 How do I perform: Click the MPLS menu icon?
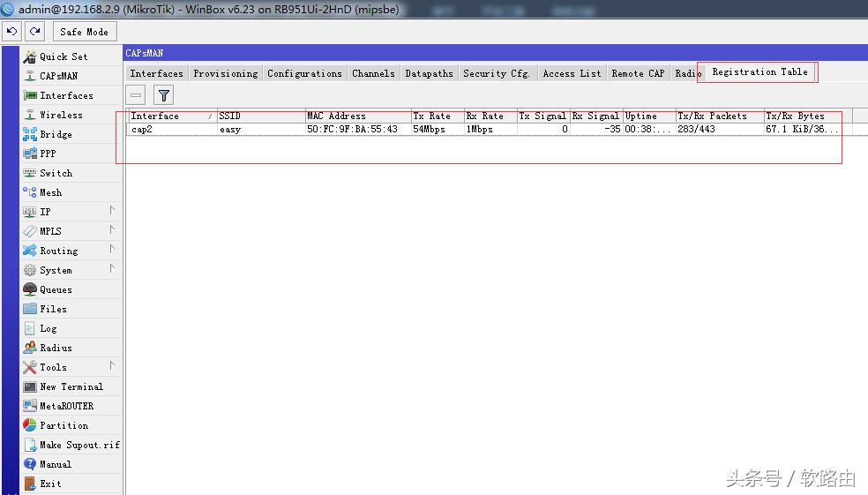(29, 231)
